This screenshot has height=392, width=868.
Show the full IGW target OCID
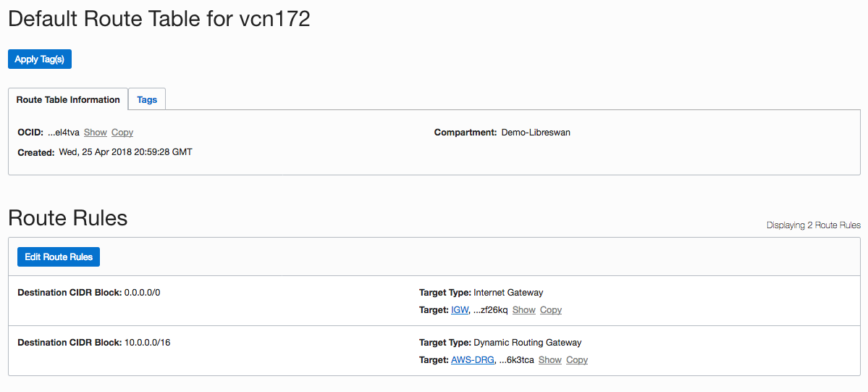point(524,310)
